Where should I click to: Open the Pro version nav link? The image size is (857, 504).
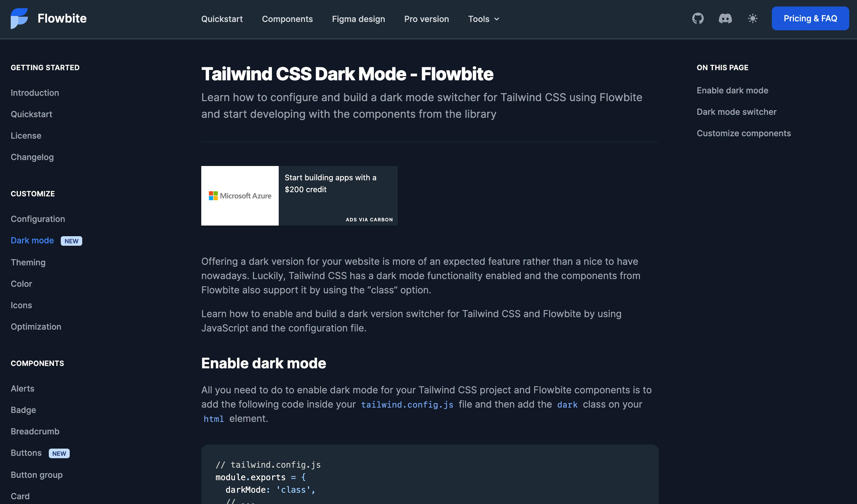point(426,19)
